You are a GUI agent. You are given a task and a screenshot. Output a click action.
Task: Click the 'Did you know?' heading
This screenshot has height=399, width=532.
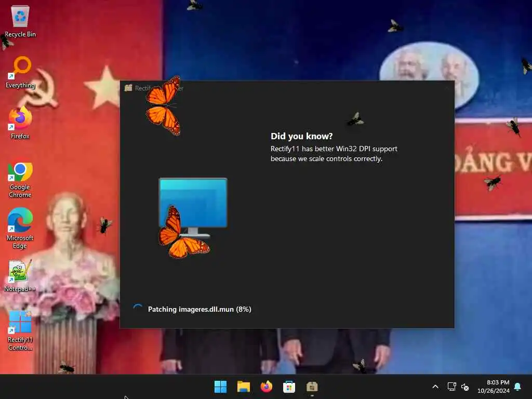click(x=302, y=136)
